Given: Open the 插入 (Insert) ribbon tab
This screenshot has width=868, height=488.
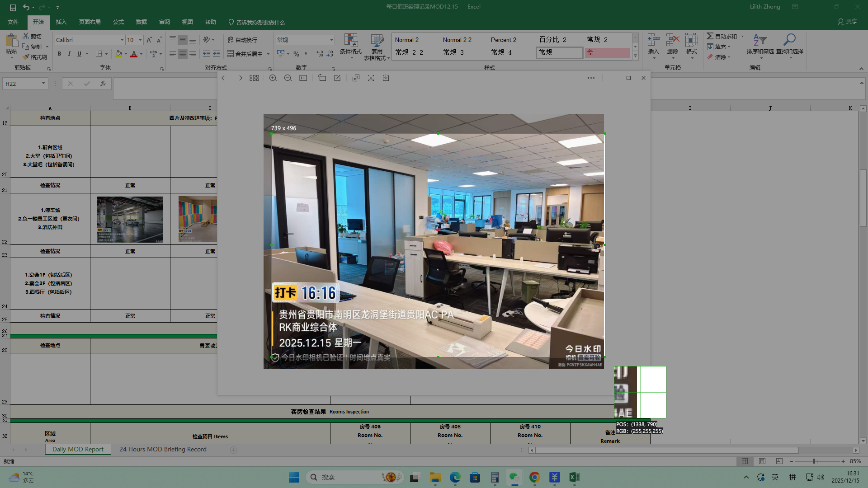Looking at the screenshot, I should coord(61,22).
